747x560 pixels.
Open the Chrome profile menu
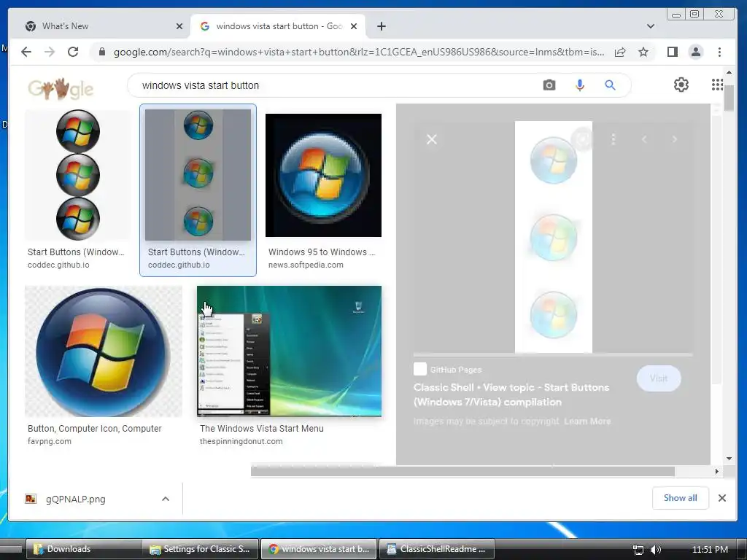[x=695, y=52]
